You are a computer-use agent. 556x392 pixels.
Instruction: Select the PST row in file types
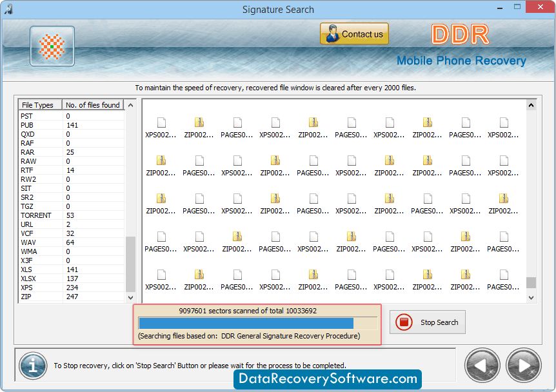click(72, 116)
